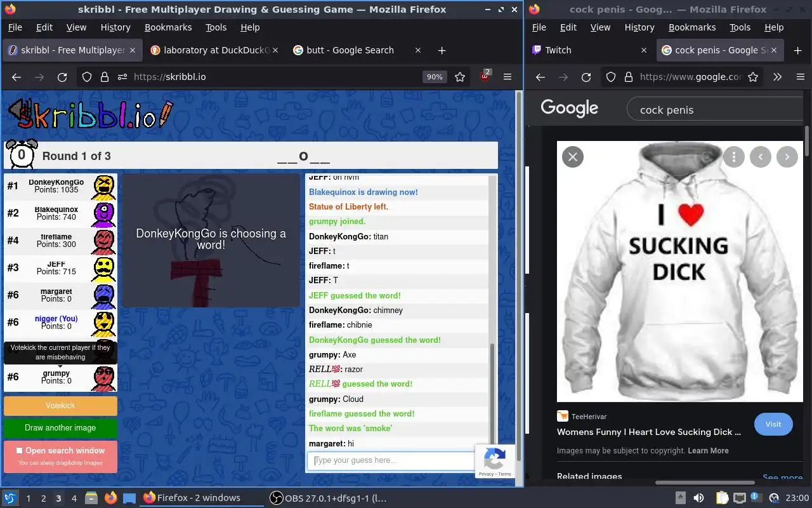The width and height of the screenshot is (812, 508).
Task: Click the Google logo
Action: tap(569, 109)
